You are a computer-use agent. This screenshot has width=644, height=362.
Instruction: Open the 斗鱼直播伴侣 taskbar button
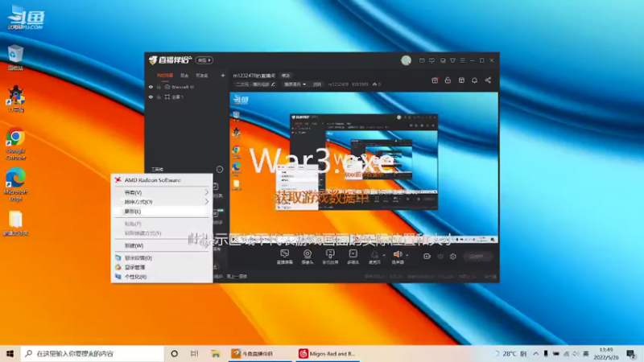coord(259,353)
